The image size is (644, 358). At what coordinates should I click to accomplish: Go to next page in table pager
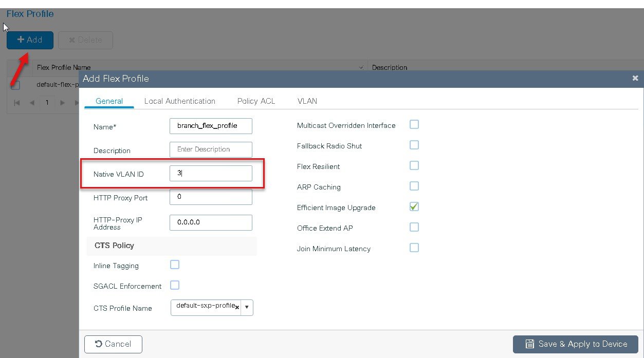63,102
